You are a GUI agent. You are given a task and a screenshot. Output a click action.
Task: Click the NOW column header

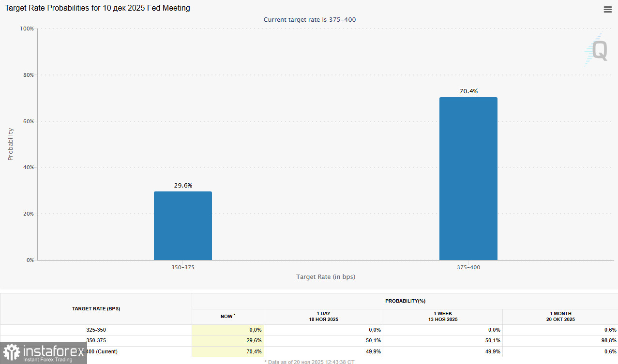click(228, 317)
